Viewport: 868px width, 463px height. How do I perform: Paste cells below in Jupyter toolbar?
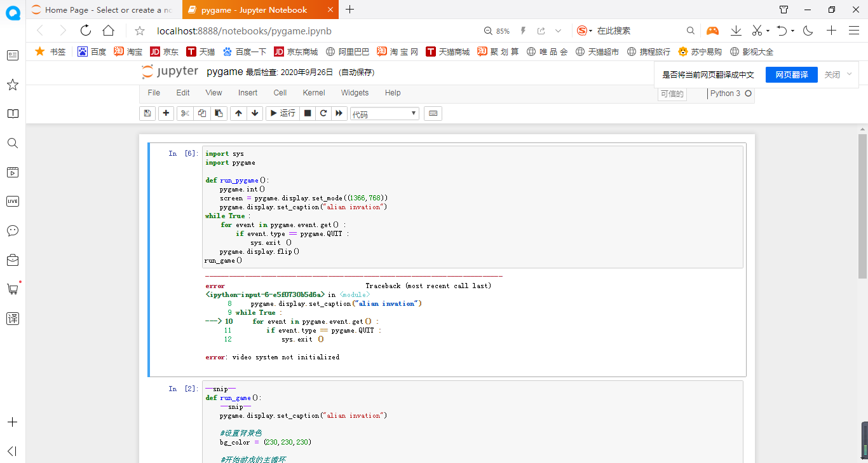(x=219, y=113)
